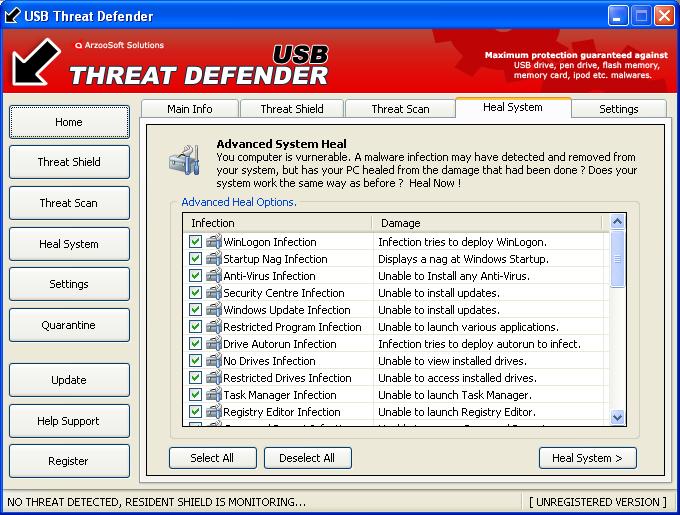The width and height of the screenshot is (680, 515).
Task: Click the Windows Update Infection row icon
Action: (214, 310)
